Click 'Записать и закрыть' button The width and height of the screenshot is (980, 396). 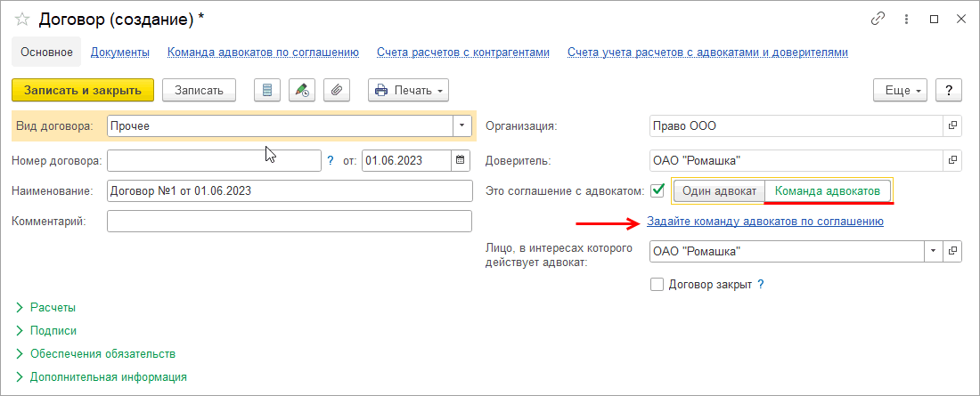(x=83, y=90)
